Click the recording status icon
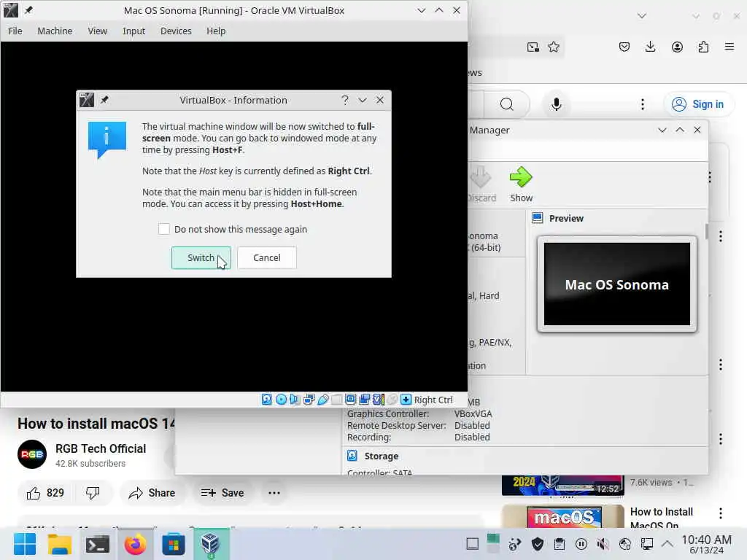 pyautogui.click(x=365, y=400)
